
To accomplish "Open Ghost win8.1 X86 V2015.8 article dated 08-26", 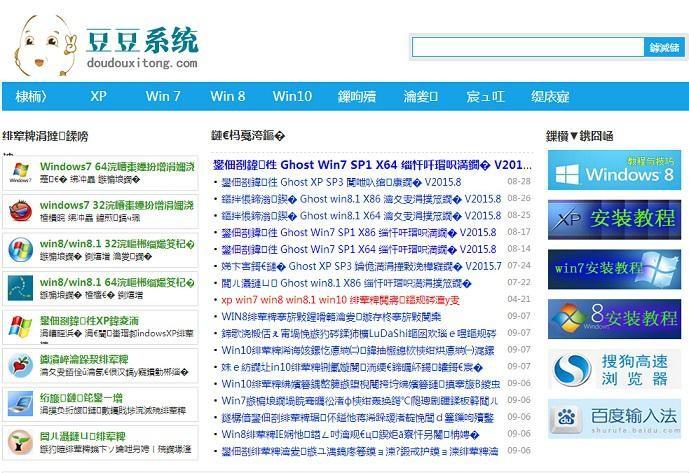I will click(361, 199).
